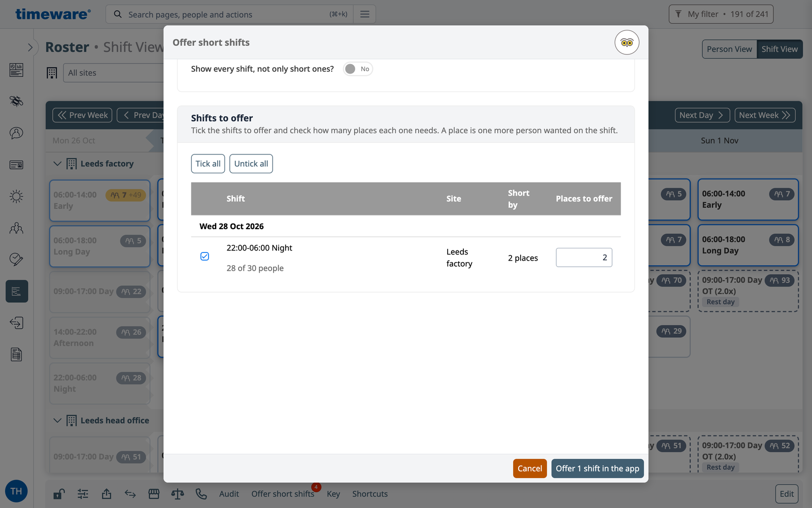Click the Places to offer input field
The width and height of the screenshot is (812, 508).
click(x=584, y=258)
